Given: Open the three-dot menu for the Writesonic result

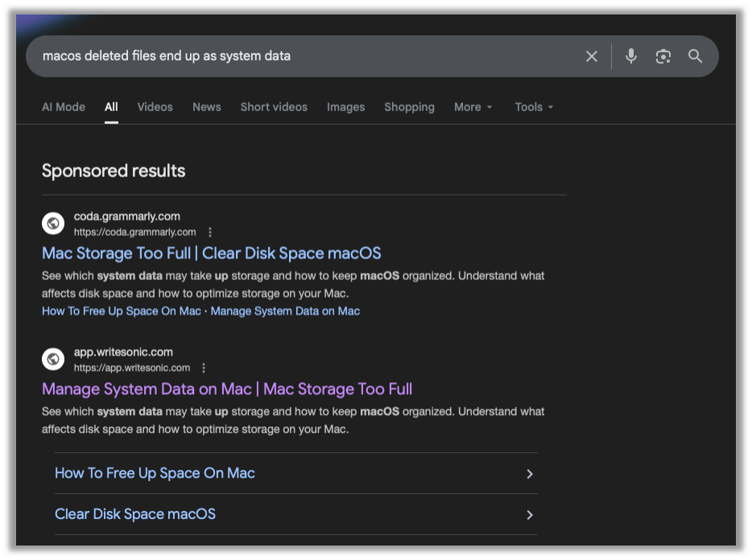Looking at the screenshot, I should tap(204, 368).
